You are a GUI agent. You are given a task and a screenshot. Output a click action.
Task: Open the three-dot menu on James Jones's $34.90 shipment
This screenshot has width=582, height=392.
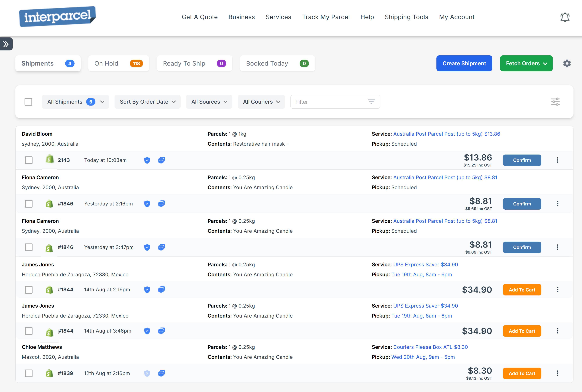point(557,289)
